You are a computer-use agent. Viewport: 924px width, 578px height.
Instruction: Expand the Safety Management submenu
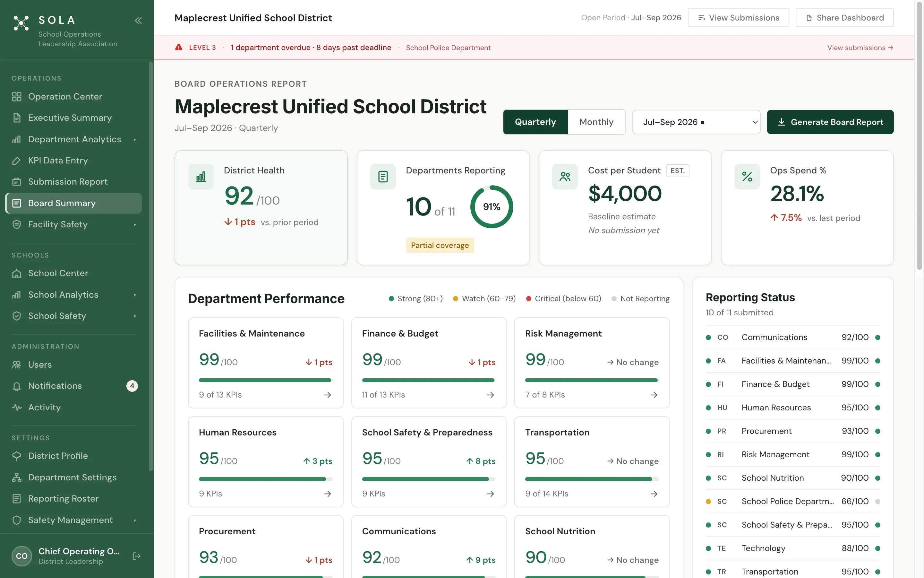click(135, 521)
